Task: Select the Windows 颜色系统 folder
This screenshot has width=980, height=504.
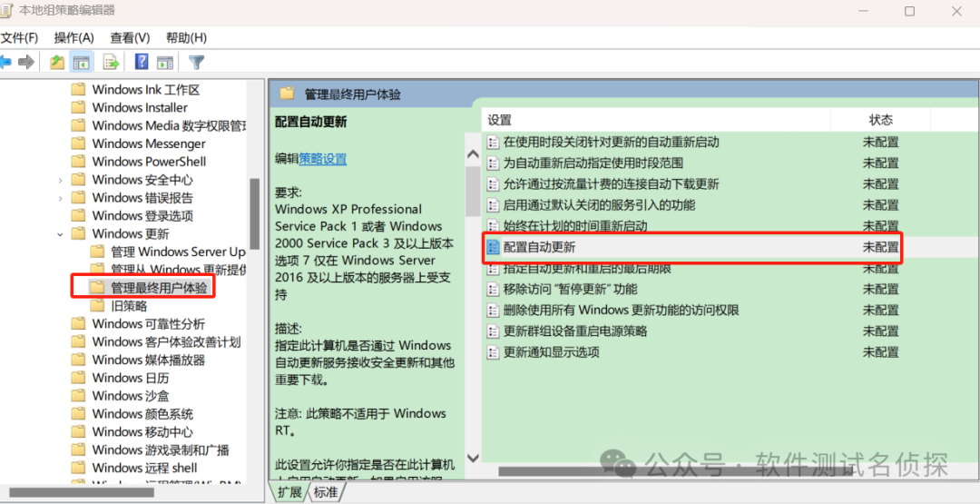Action: (x=132, y=414)
